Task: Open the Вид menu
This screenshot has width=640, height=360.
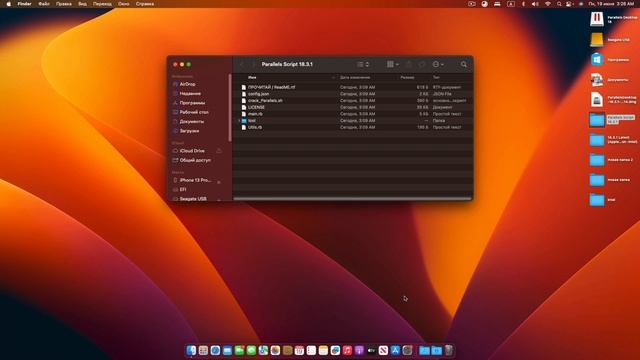Action: pyautogui.click(x=82, y=4)
